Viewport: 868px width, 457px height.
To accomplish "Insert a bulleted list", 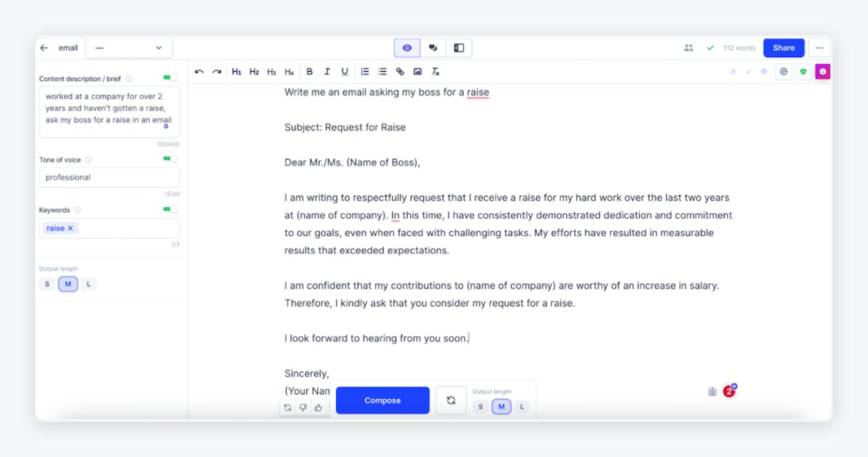I will click(x=383, y=72).
